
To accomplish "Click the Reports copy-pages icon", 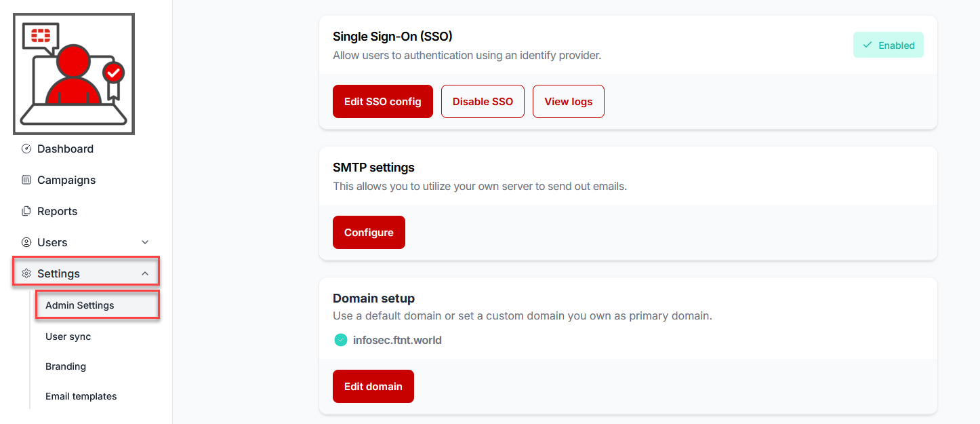I will (26, 211).
